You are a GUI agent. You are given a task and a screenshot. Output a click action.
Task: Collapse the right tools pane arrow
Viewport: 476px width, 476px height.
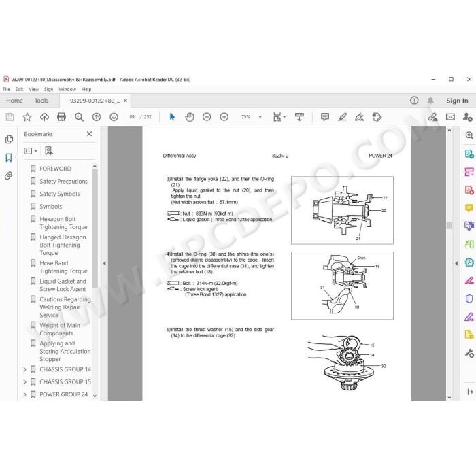click(x=456, y=264)
